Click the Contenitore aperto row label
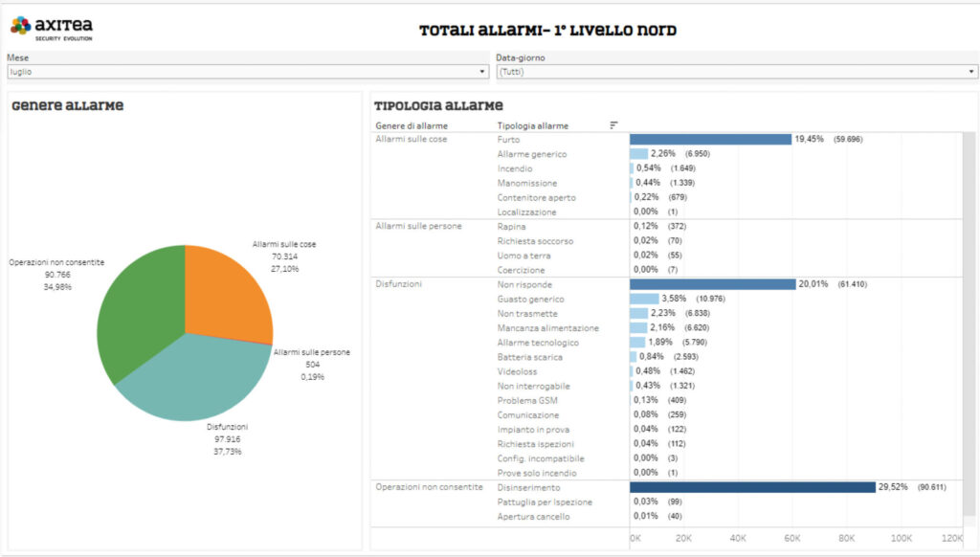 pos(536,197)
